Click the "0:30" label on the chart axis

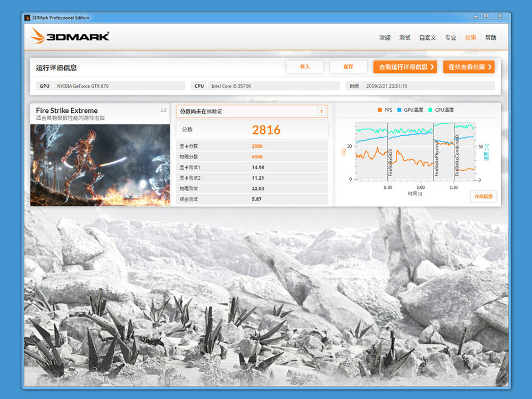(387, 187)
